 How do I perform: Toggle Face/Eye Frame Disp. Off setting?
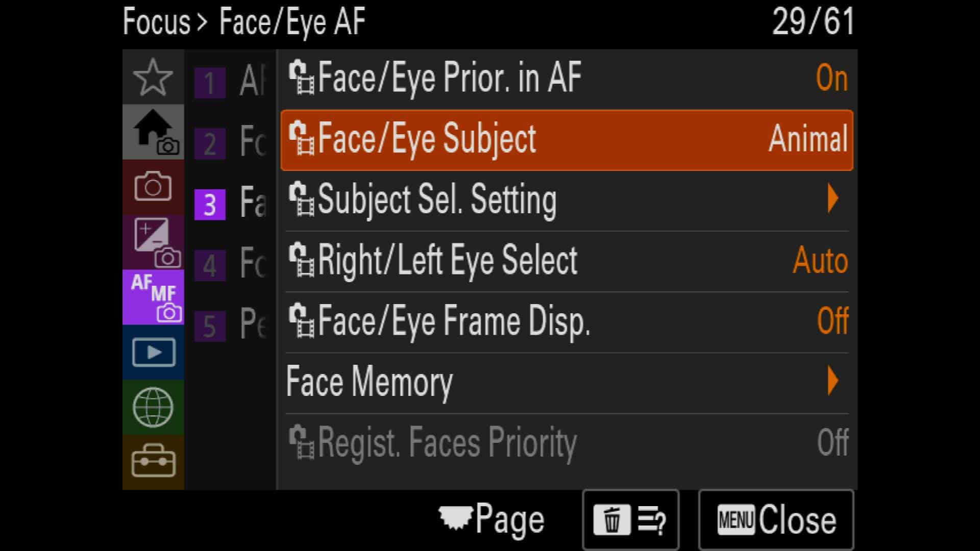[567, 322]
